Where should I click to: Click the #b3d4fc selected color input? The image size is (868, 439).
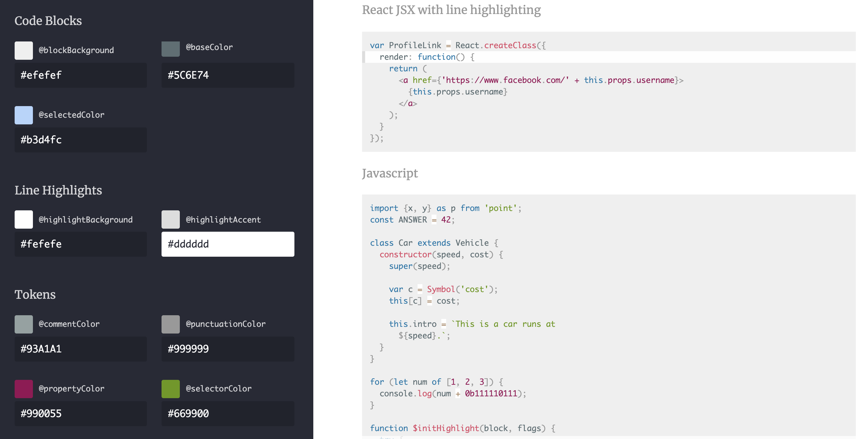point(80,140)
